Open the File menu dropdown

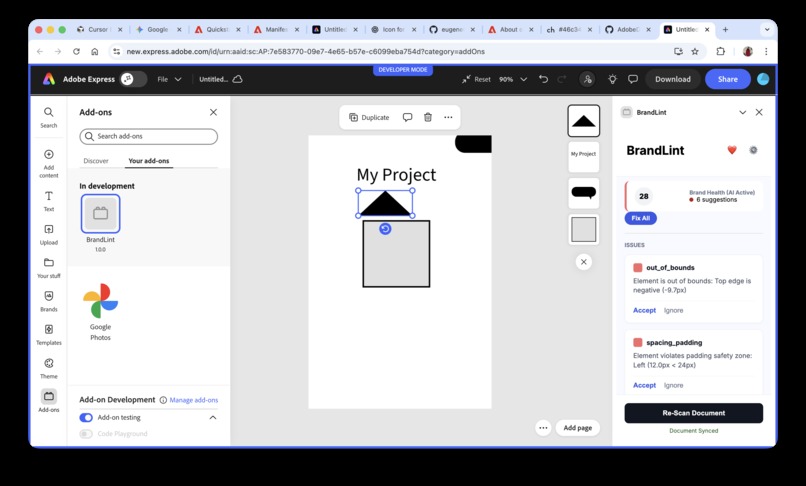pos(169,79)
